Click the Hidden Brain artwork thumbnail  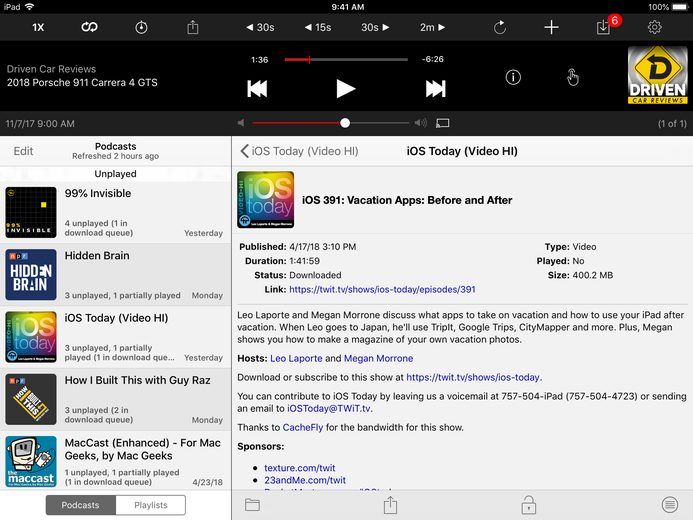click(x=31, y=275)
